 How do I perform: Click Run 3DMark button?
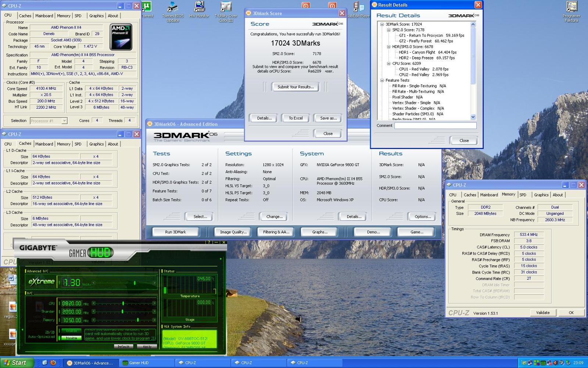tap(175, 232)
